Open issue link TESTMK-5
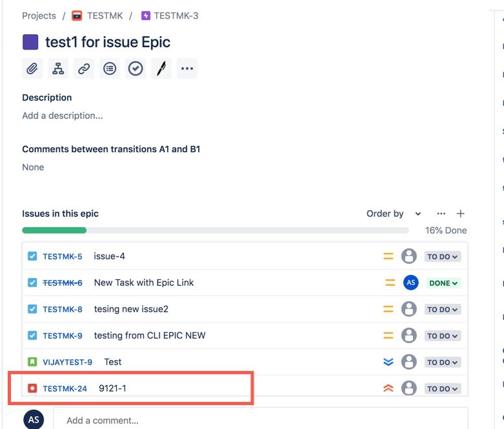504x429 pixels. coord(63,257)
